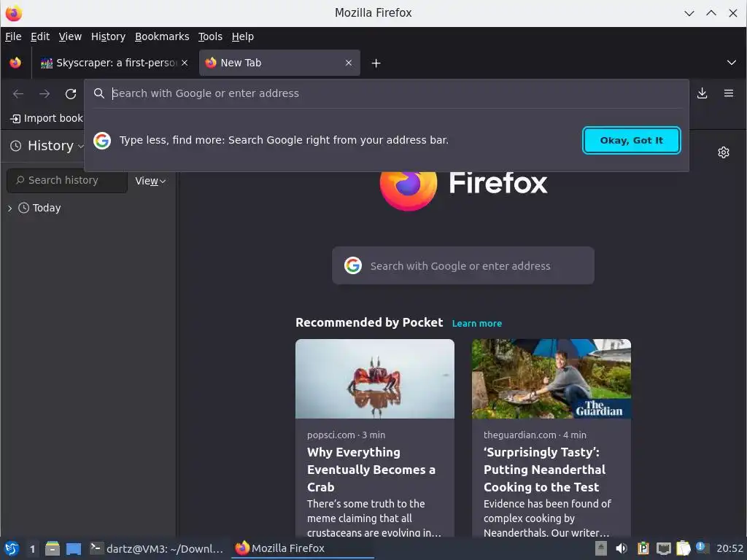Open the History menu
The height and width of the screenshot is (560, 747).
coord(108,36)
